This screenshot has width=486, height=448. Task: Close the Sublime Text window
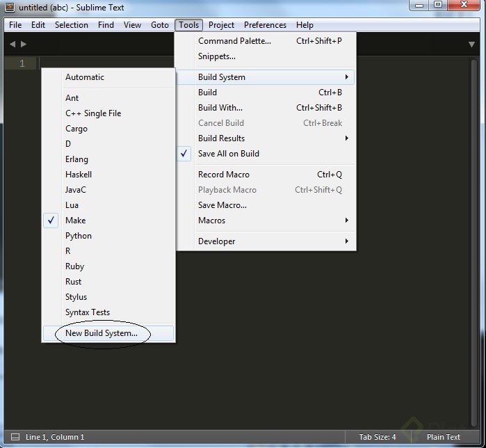coord(464,6)
